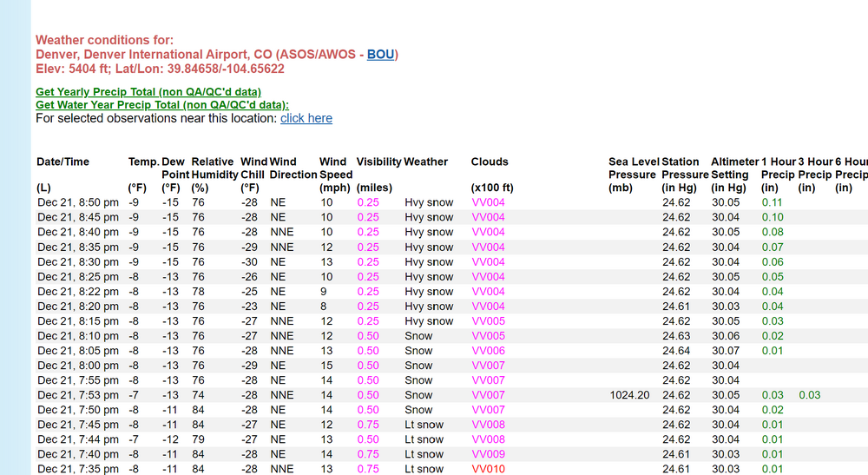Screen dimensions: 868x475
Task: Select the Clouds column header
Action: 490,162
